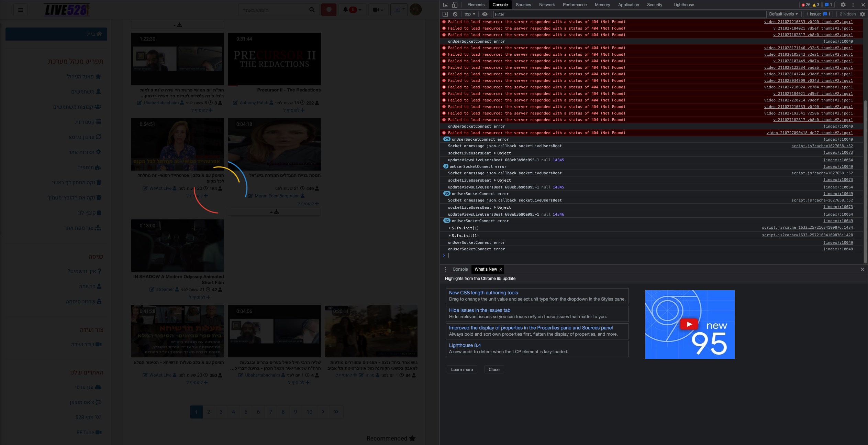Screen dimensions: 868x445
Task: Click the Learn more button
Action: tap(461, 369)
